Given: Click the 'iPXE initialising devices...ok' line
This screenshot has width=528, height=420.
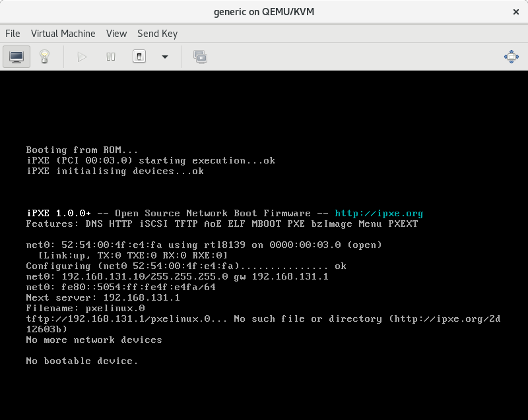Looking at the screenshot, I should coord(115,171).
